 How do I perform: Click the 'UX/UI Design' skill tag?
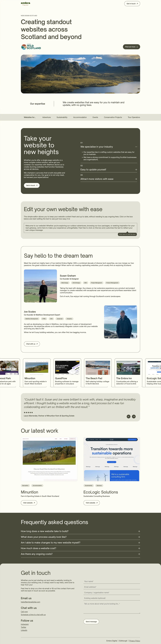pos(76,283)
